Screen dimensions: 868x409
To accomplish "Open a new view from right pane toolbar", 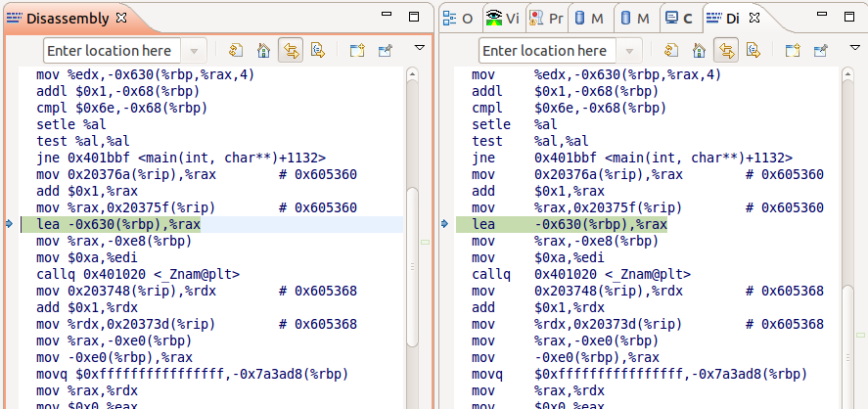I will (792, 51).
